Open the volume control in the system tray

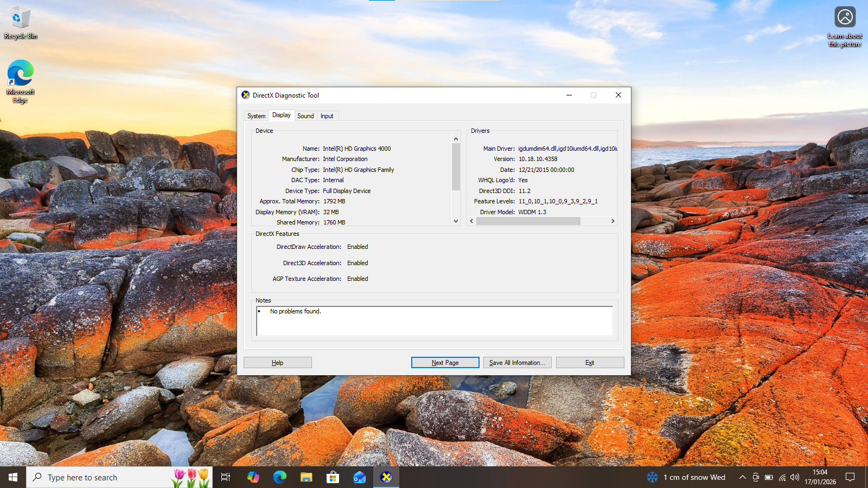pos(795,477)
